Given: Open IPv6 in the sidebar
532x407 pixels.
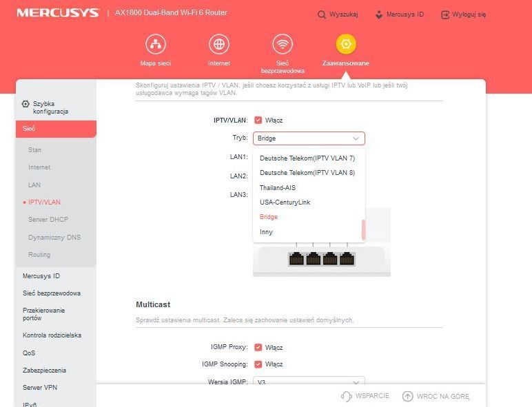Looking at the screenshot, I should point(30,404).
